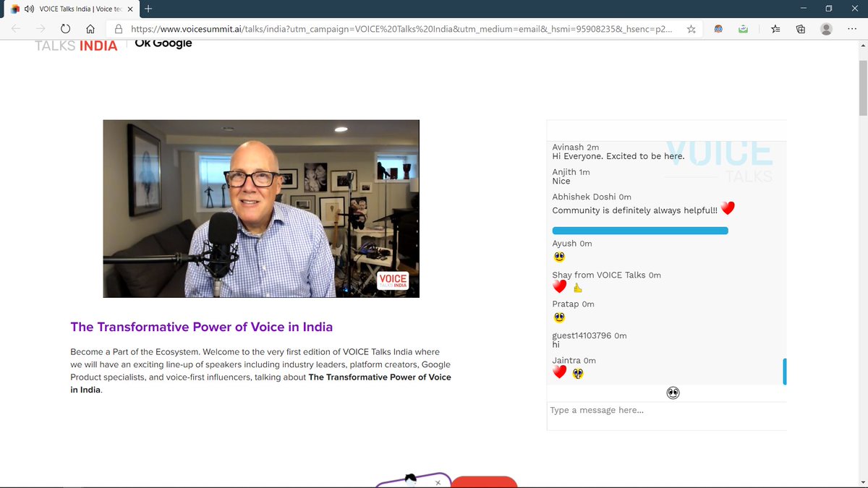The height and width of the screenshot is (488, 868).
Task: Click the name 'Abhishek Doshi 0m'
Action: coord(592,197)
